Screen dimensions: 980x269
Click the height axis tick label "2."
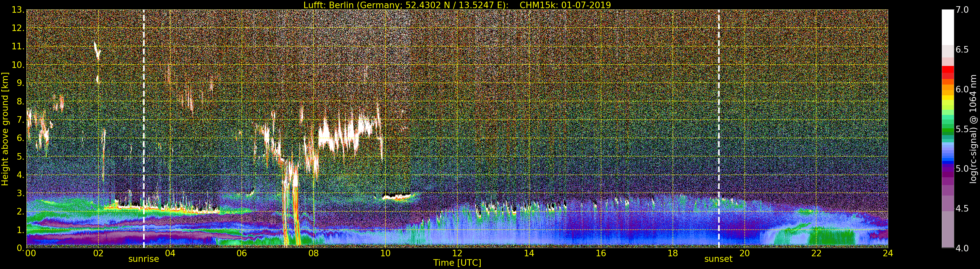click(x=20, y=211)
